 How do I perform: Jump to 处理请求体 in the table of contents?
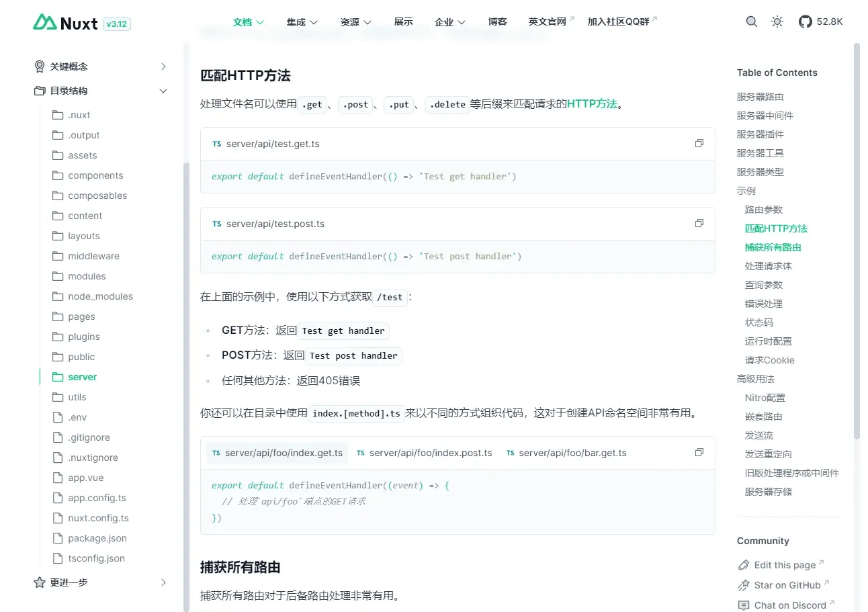[768, 266]
